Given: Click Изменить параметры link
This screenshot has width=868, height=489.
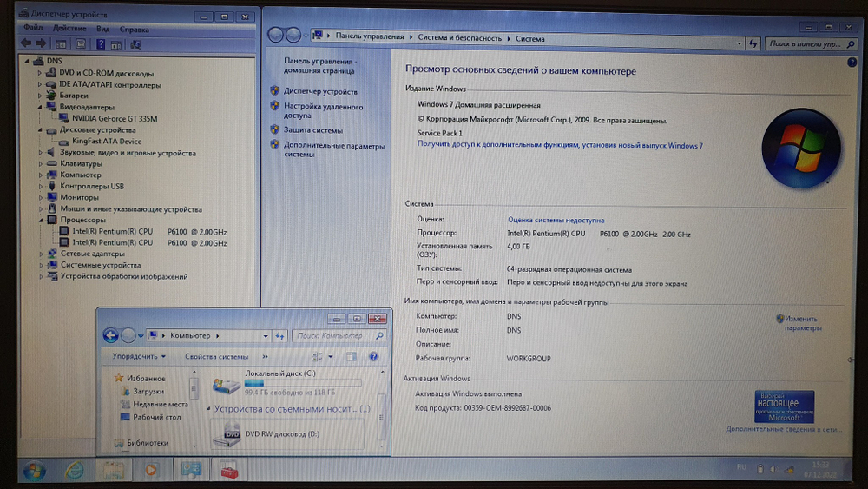Looking at the screenshot, I should pos(802,323).
